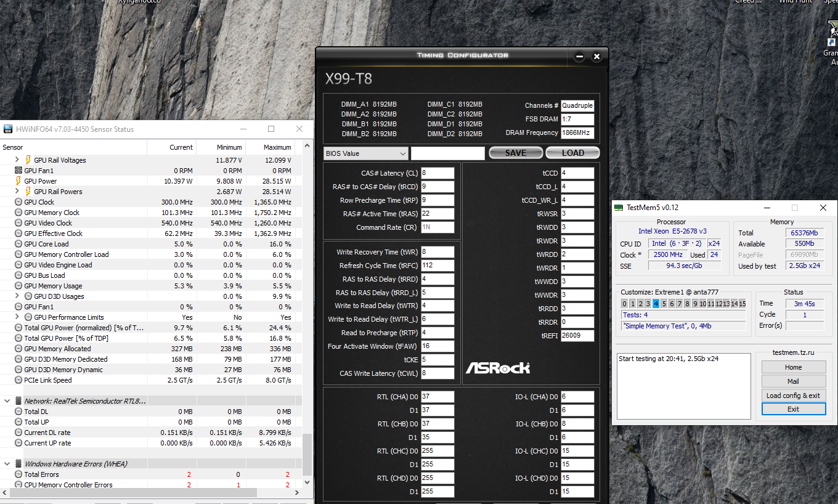The height and width of the screenshot is (504, 838).
Task: Expand the GPU Rail Powers sensor group
Action: (x=17, y=192)
